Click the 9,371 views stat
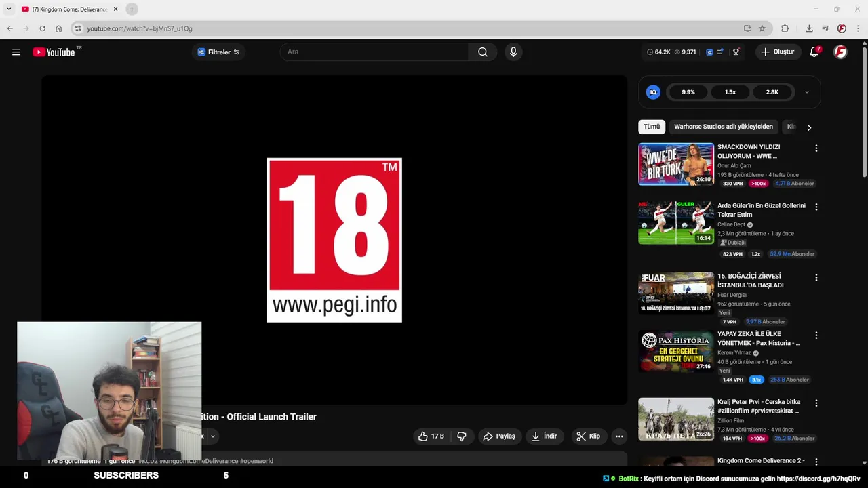The height and width of the screenshot is (488, 868). pos(685,52)
